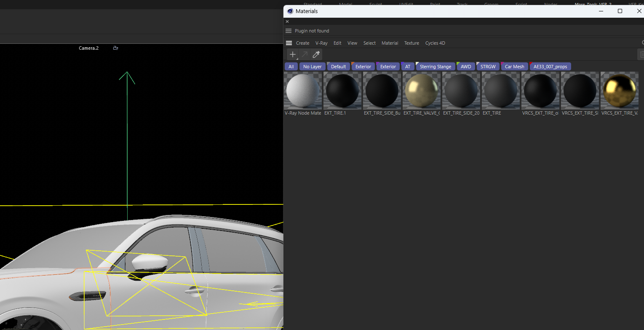This screenshot has height=330, width=644.
Task: Switch to the AWD layer tab
Action: (465, 67)
